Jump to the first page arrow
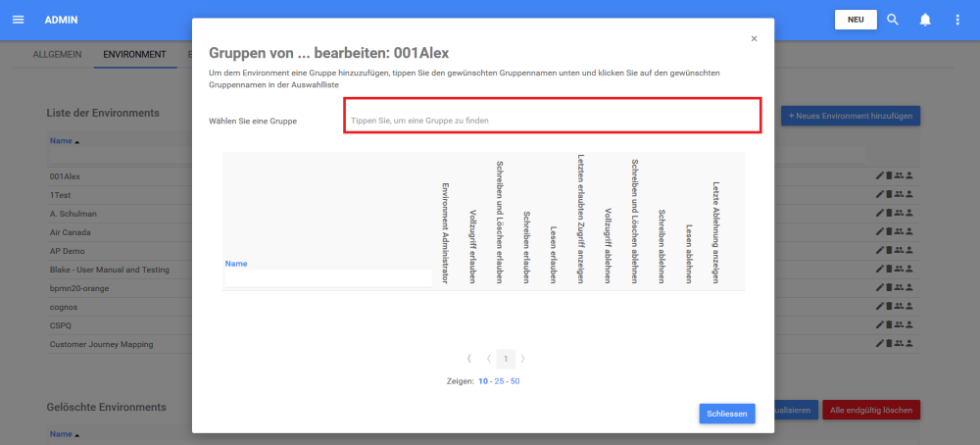Viewport: 980px width, 445px height. (x=470, y=359)
